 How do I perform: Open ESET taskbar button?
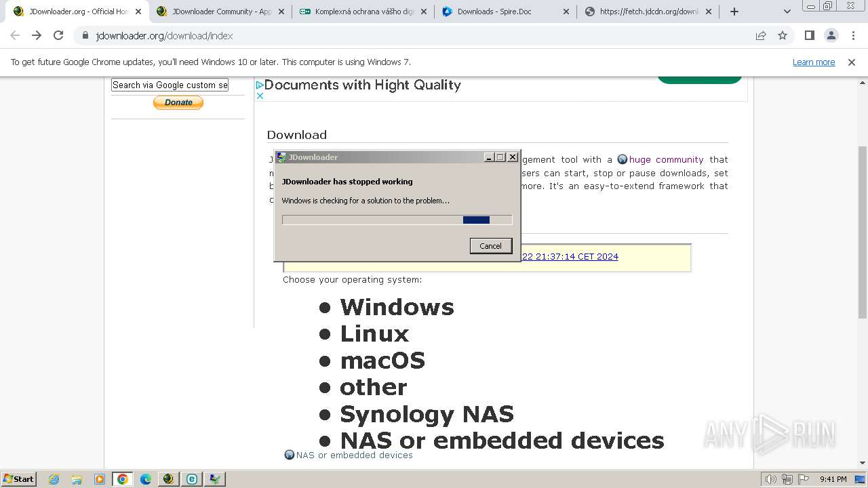point(192,479)
